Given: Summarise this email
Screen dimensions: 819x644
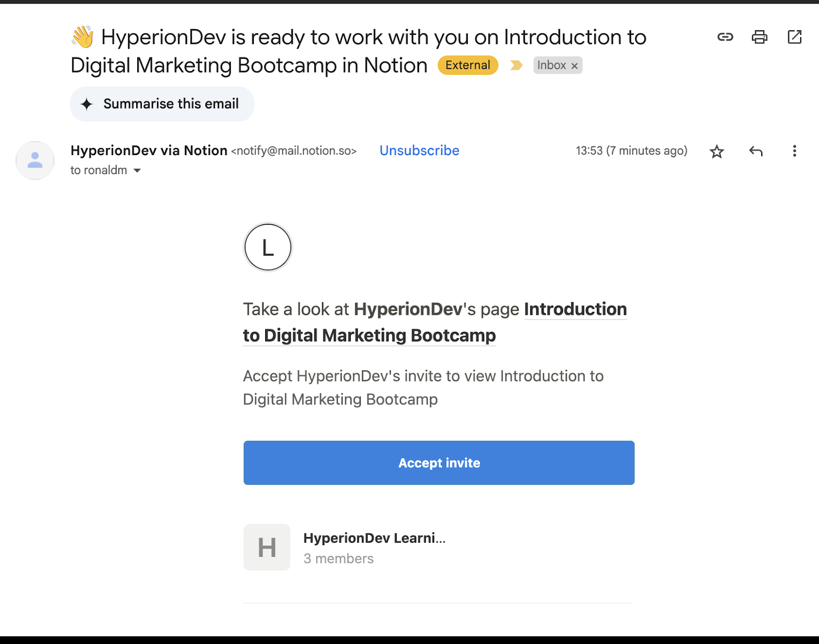Looking at the screenshot, I should click(x=162, y=104).
